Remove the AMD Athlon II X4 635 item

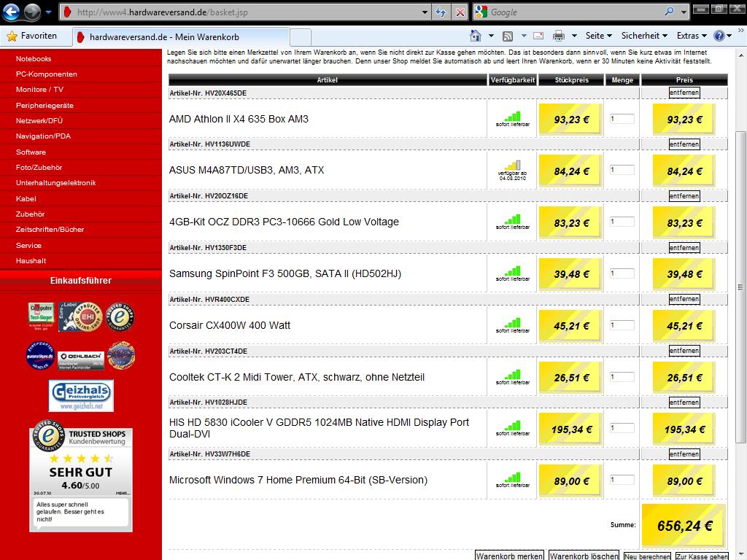[x=684, y=93]
